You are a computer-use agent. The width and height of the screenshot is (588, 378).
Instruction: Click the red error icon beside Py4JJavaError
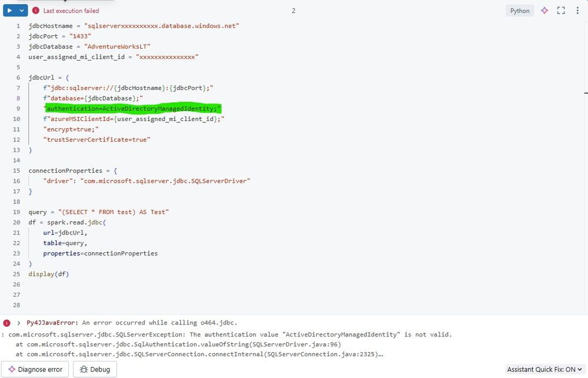coord(6,323)
